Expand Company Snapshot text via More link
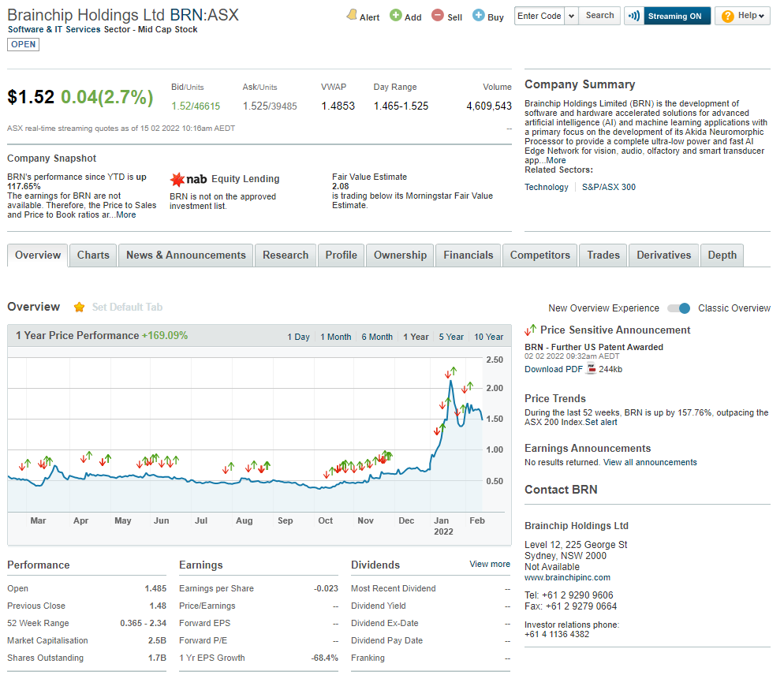The image size is (784, 675). [x=126, y=214]
